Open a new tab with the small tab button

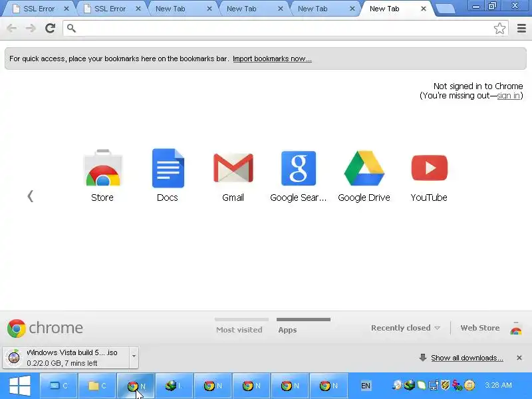click(445, 9)
